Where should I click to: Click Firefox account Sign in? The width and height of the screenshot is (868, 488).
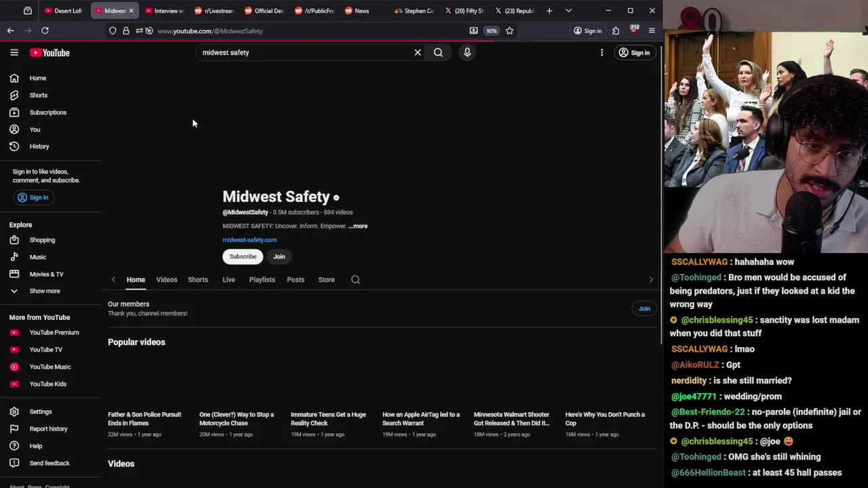587,30
